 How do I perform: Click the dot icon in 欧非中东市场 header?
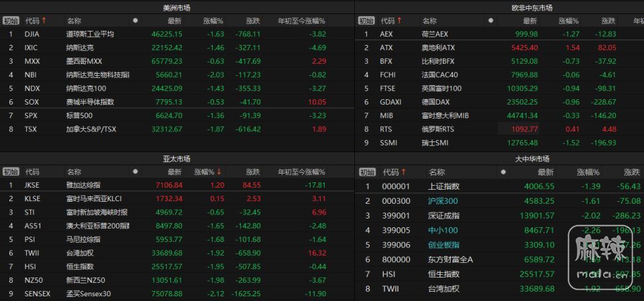[x=490, y=21]
